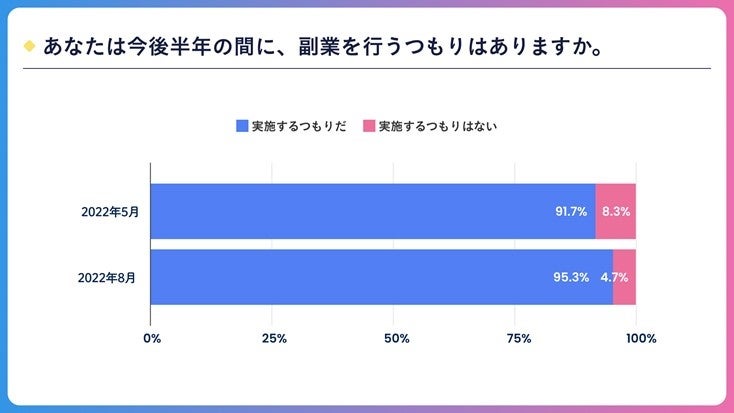Click the middle of the blue 2022年8月 bar
Viewport: 734px width, 413px height.
pyautogui.click(x=381, y=277)
